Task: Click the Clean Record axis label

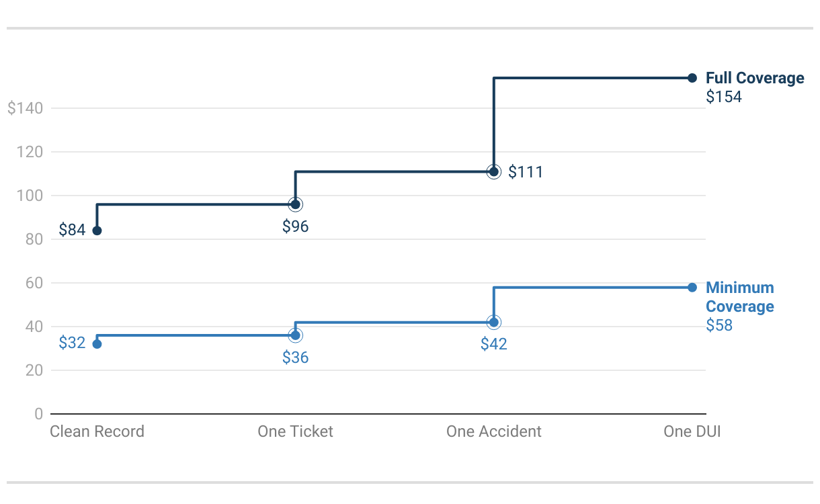Action: pyautogui.click(x=97, y=431)
